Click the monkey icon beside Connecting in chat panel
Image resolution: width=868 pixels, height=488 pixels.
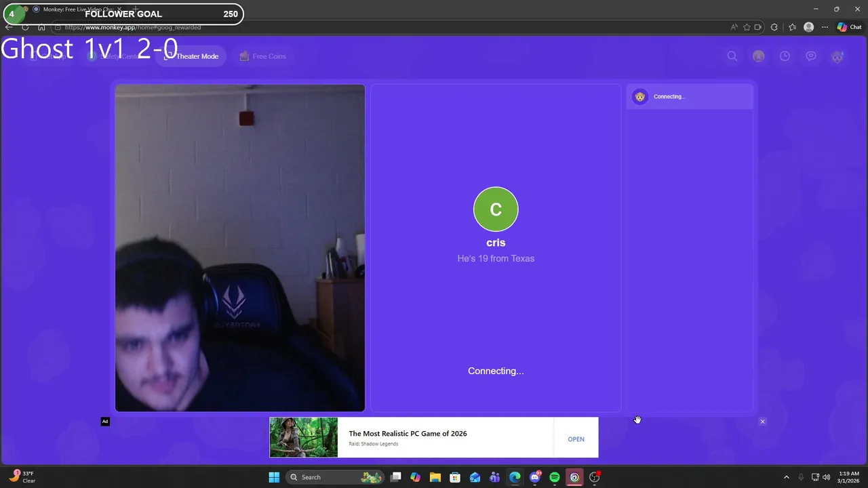coord(640,96)
